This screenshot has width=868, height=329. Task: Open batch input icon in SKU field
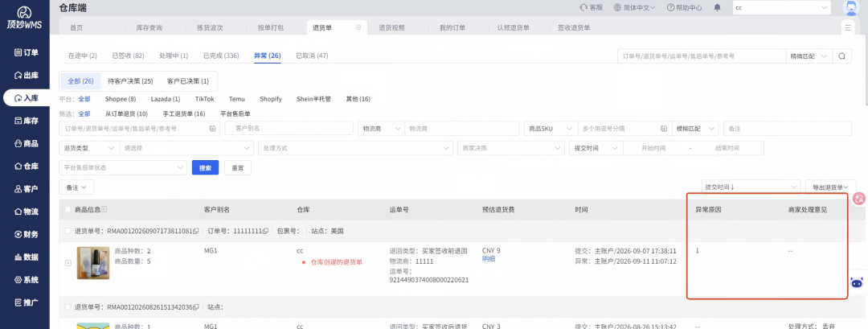click(664, 129)
